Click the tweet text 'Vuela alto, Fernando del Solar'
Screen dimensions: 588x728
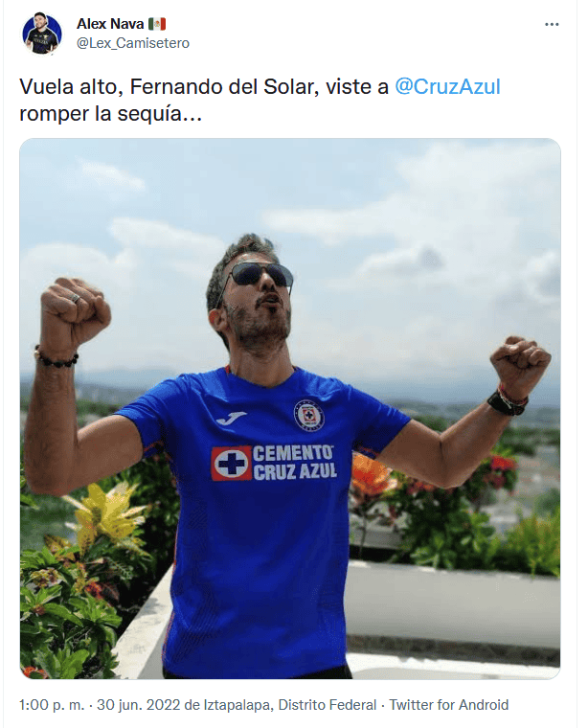(167, 87)
